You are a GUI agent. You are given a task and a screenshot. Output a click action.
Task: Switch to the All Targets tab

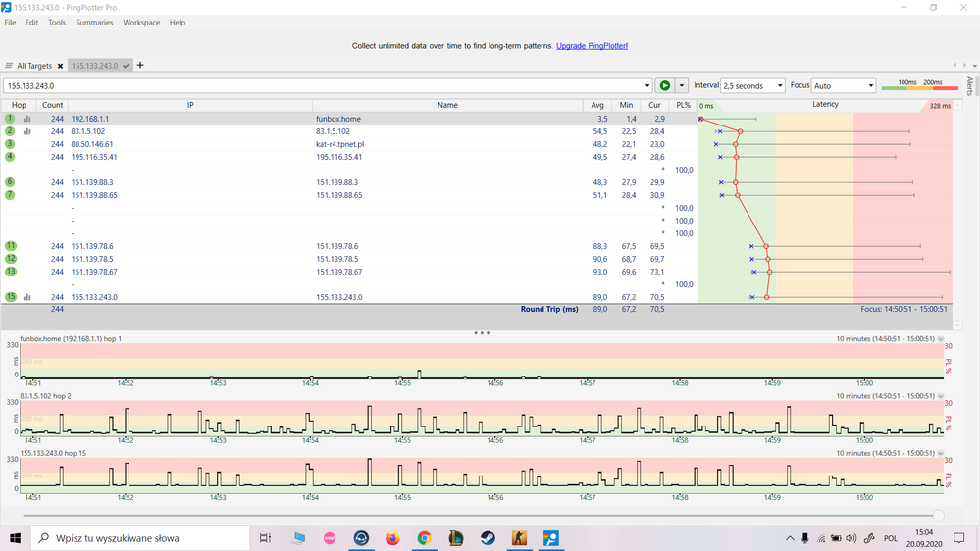[34, 66]
